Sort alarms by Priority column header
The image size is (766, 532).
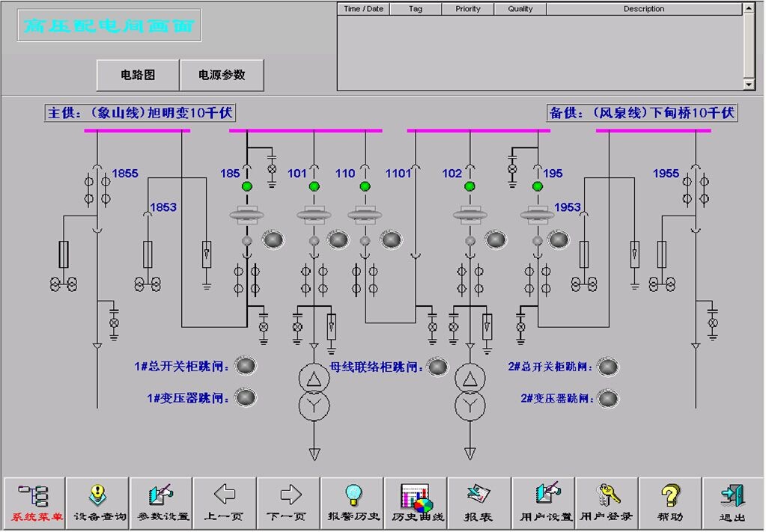468,9
